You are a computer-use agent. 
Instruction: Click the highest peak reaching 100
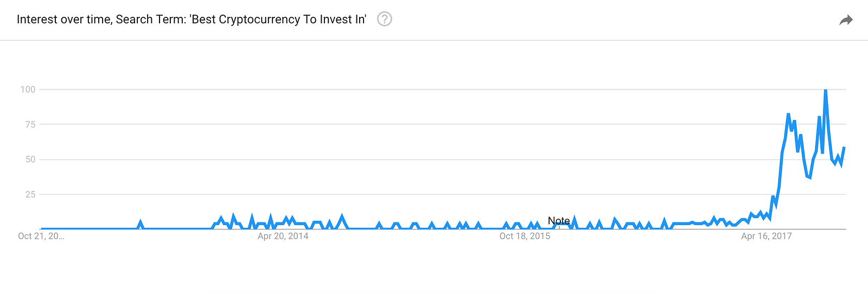pos(825,90)
